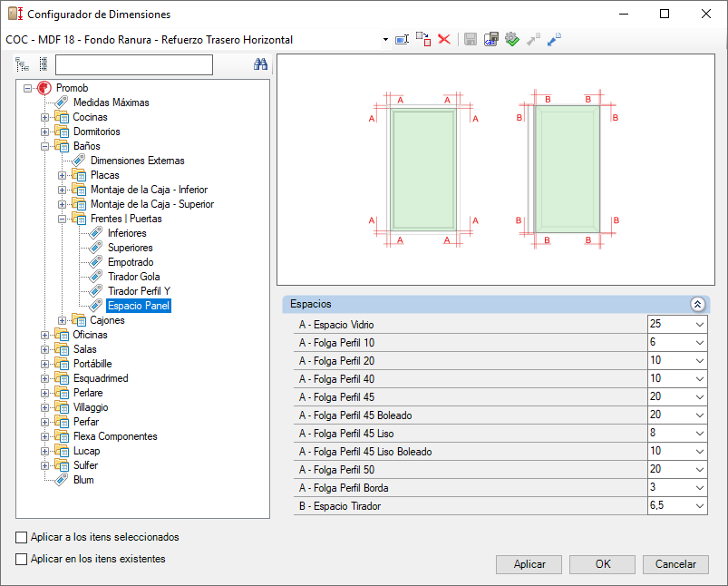This screenshot has height=586, width=728.
Task: Collapse Frentes | Puertas tree node
Action: coord(63,219)
